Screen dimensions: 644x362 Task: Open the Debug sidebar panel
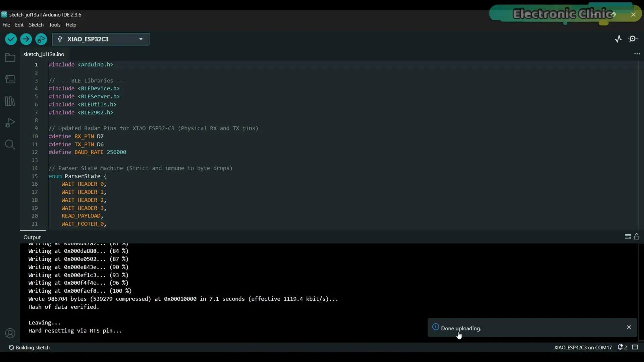[10, 123]
